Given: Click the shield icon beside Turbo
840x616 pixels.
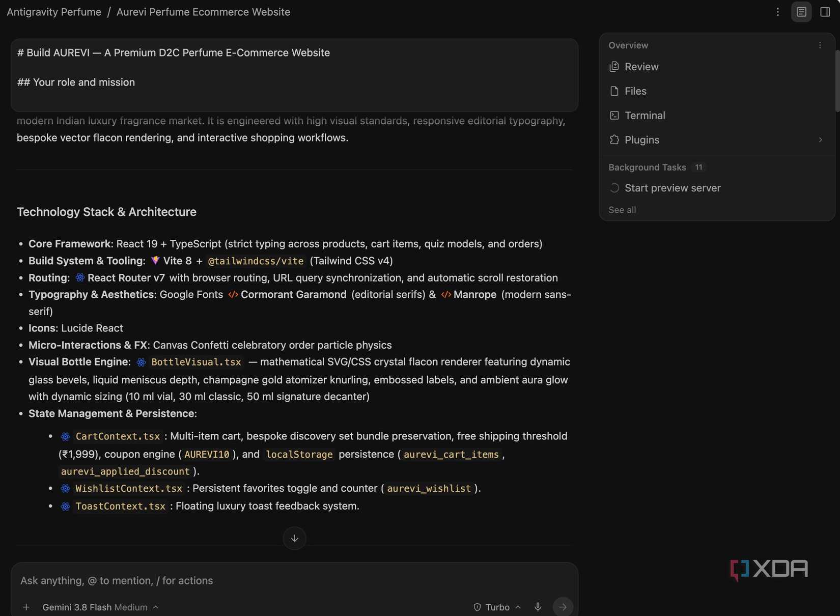Looking at the screenshot, I should tap(477, 607).
